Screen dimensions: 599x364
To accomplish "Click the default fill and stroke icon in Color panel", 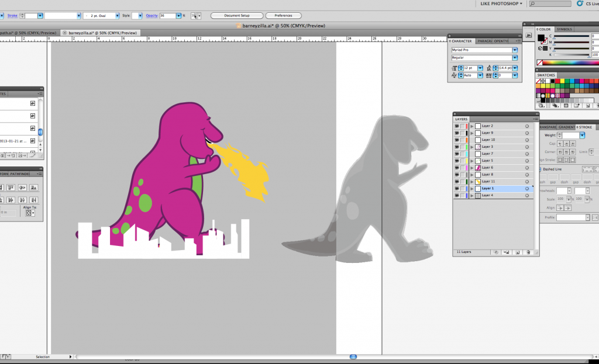I will (540, 48).
